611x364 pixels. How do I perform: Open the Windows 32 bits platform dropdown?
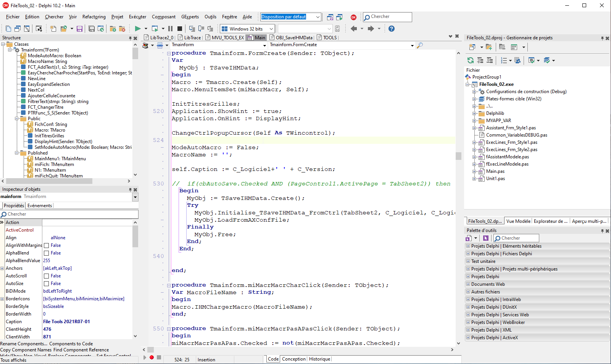click(x=271, y=29)
